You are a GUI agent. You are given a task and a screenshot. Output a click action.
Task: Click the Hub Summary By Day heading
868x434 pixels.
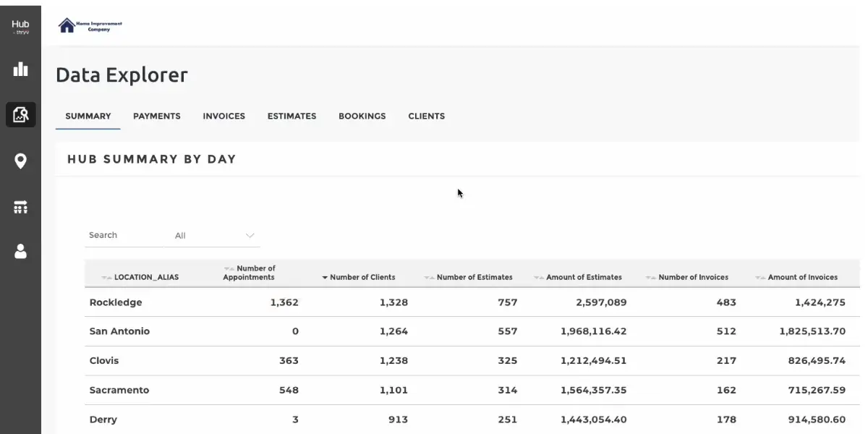[152, 159]
